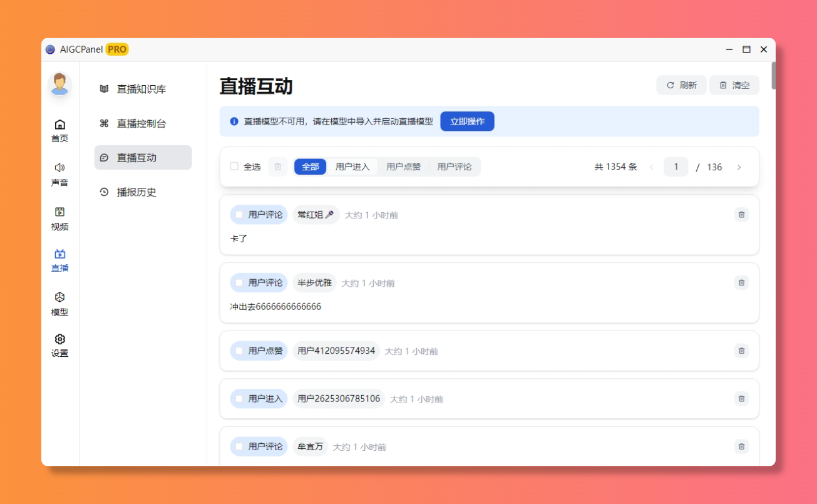Screen dimensions: 817x504
Task: Go to next page using right chevron
Action: point(739,167)
